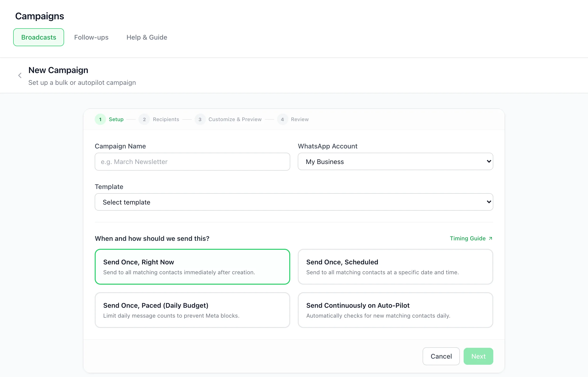Go back using the left chevron arrow
Image resolution: width=588 pixels, height=377 pixels.
20,75
